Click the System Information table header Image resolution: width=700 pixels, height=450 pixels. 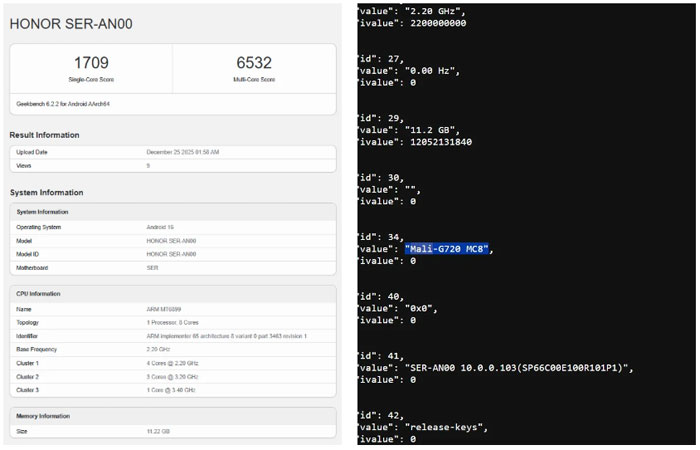[x=41, y=211]
